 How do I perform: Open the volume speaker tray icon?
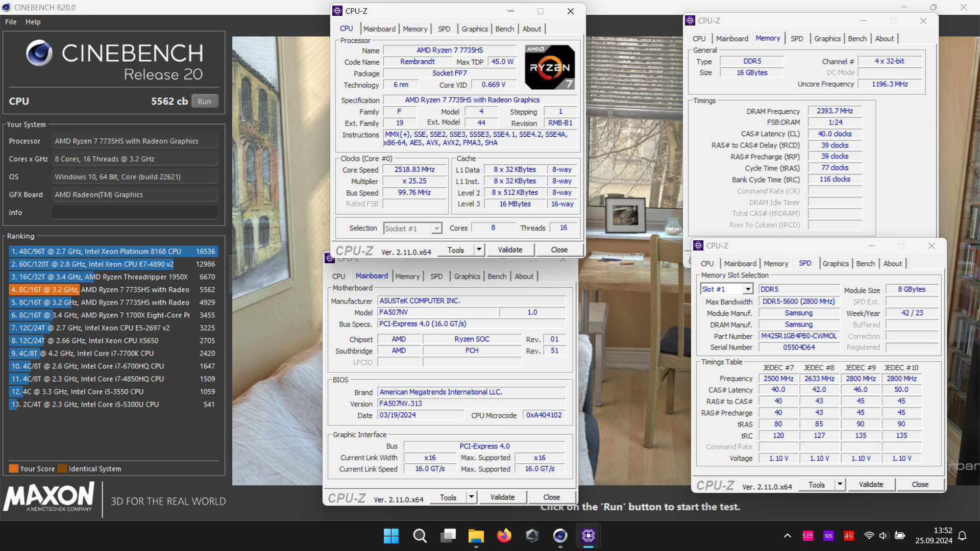[884, 536]
